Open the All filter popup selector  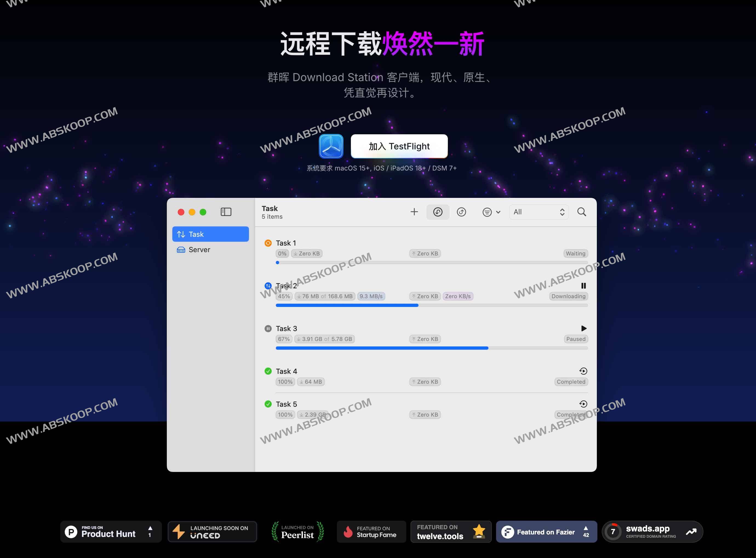coord(539,212)
